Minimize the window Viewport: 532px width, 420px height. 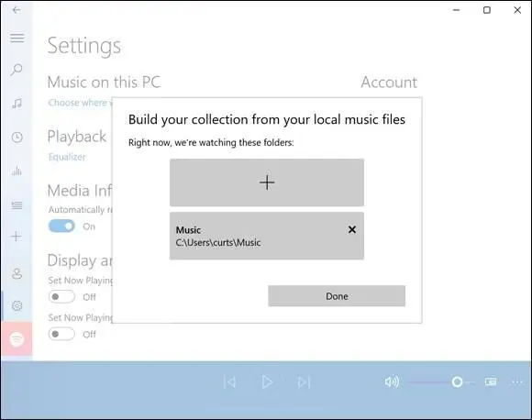click(x=457, y=10)
